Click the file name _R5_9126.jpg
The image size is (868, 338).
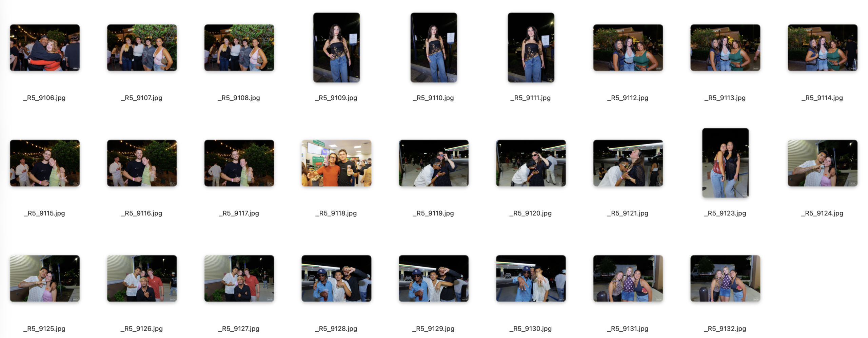[x=142, y=329]
